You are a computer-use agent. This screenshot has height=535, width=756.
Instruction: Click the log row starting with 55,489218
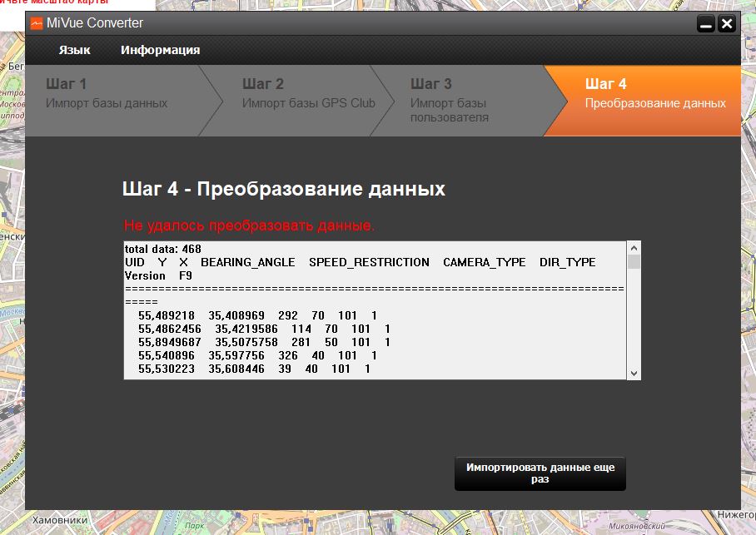[257, 316]
